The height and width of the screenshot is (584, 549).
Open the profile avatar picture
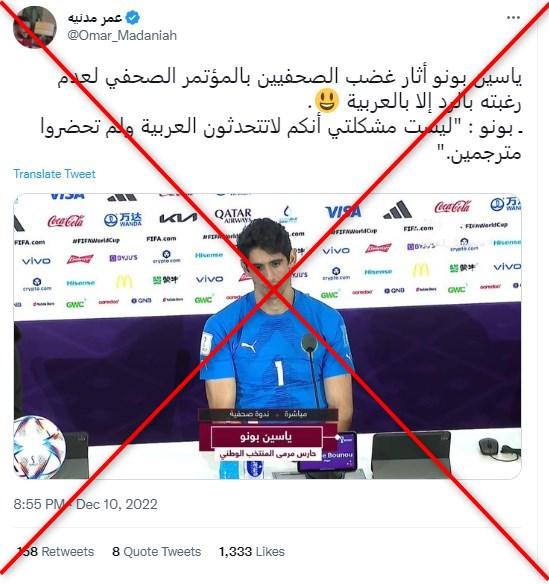click(x=35, y=27)
